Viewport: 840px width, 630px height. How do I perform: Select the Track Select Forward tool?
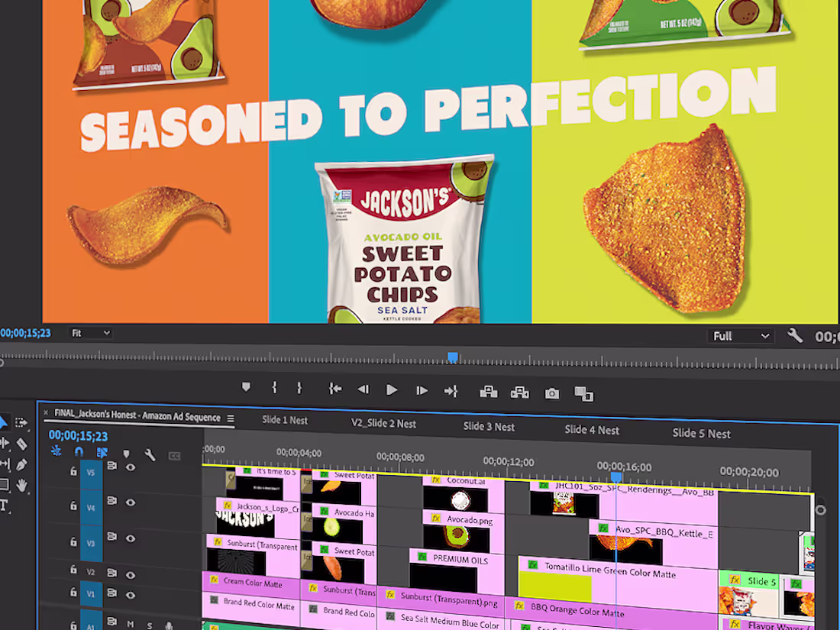tap(22, 424)
